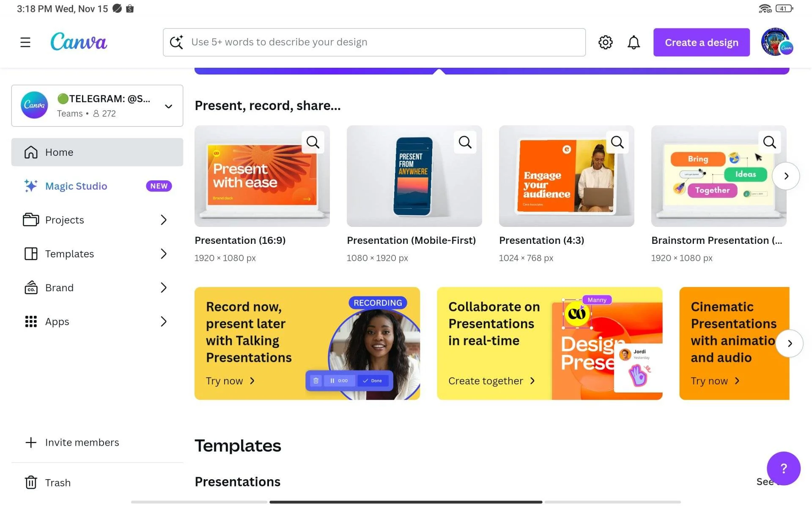Expand the Apps submenu chevron

(164, 321)
